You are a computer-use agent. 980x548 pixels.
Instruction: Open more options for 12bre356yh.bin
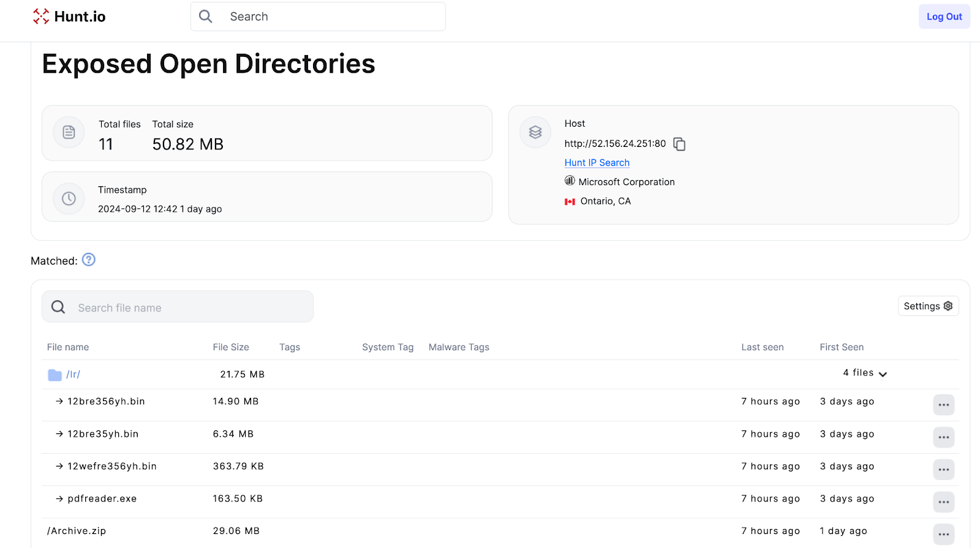pyautogui.click(x=943, y=405)
